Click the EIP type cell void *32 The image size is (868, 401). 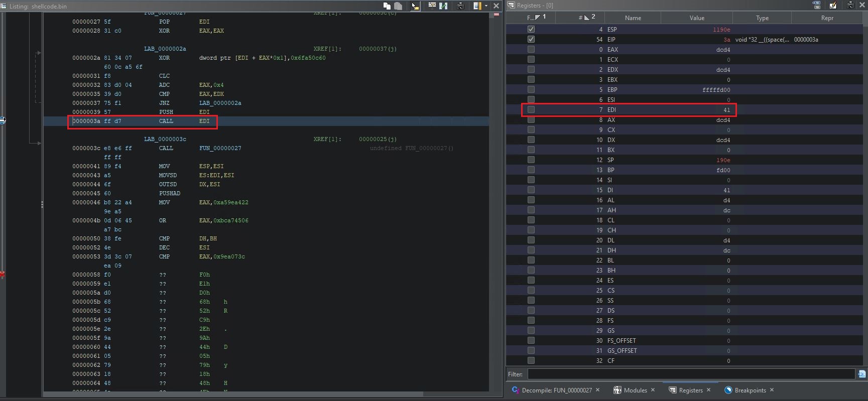pyautogui.click(x=762, y=39)
